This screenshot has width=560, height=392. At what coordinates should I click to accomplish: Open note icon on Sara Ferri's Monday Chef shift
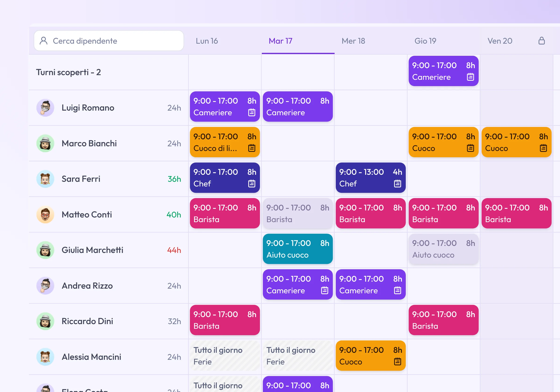(x=252, y=184)
